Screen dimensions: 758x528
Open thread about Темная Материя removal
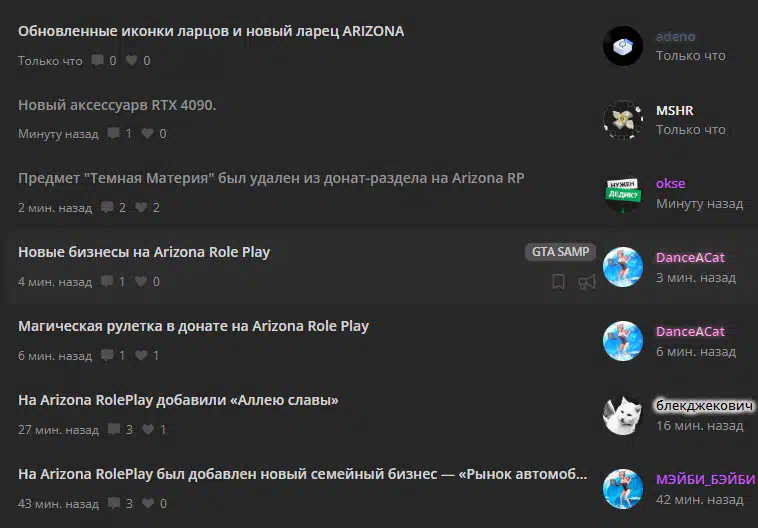click(x=271, y=178)
